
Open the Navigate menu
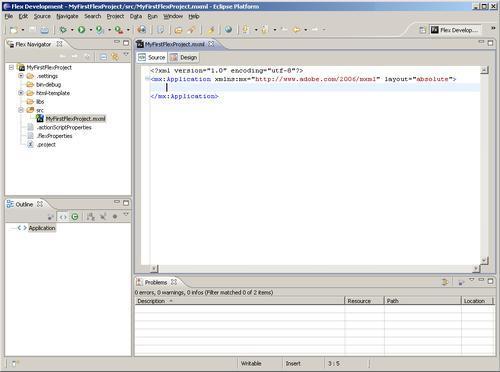click(x=67, y=16)
